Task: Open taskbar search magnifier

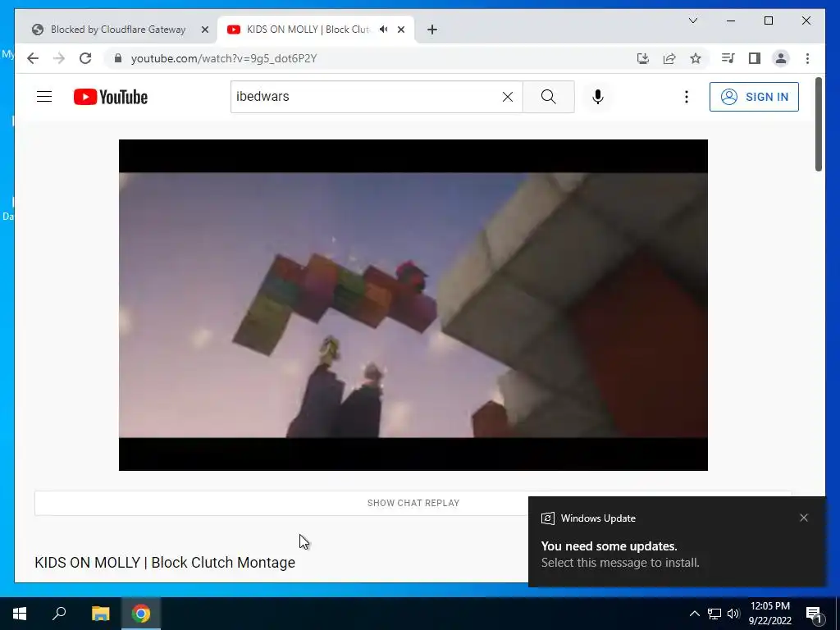Action: click(59, 614)
